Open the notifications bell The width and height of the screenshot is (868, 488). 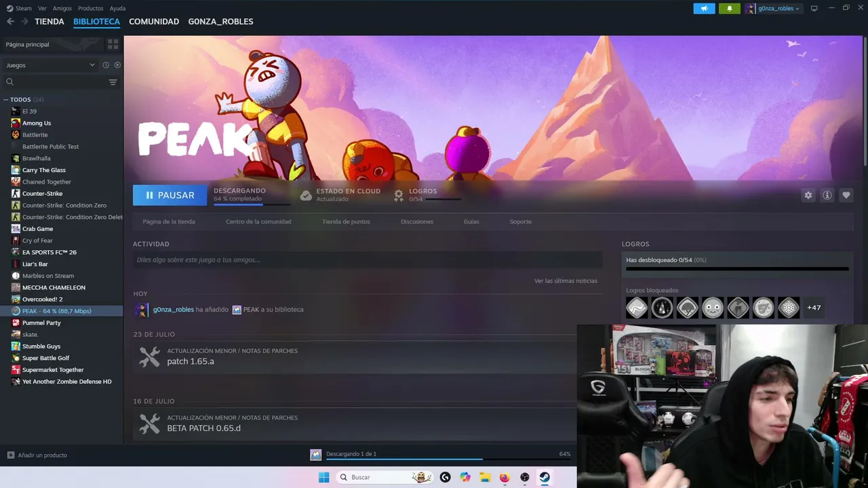[x=730, y=8]
